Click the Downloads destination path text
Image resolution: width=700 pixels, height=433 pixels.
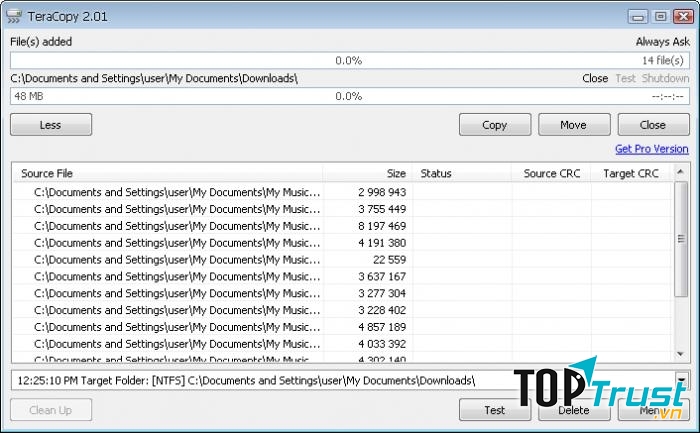(154, 79)
